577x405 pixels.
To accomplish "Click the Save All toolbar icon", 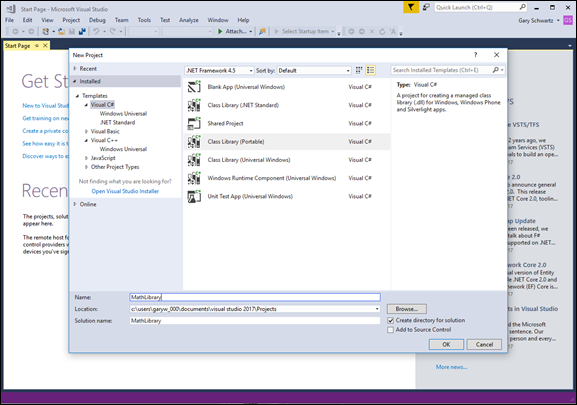I will point(82,32).
